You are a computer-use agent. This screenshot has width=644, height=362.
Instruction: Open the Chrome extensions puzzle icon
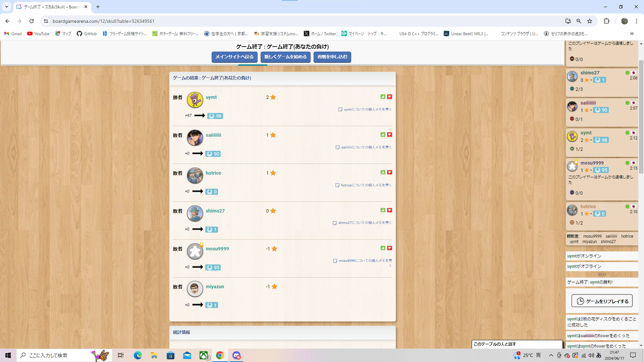[606, 21]
